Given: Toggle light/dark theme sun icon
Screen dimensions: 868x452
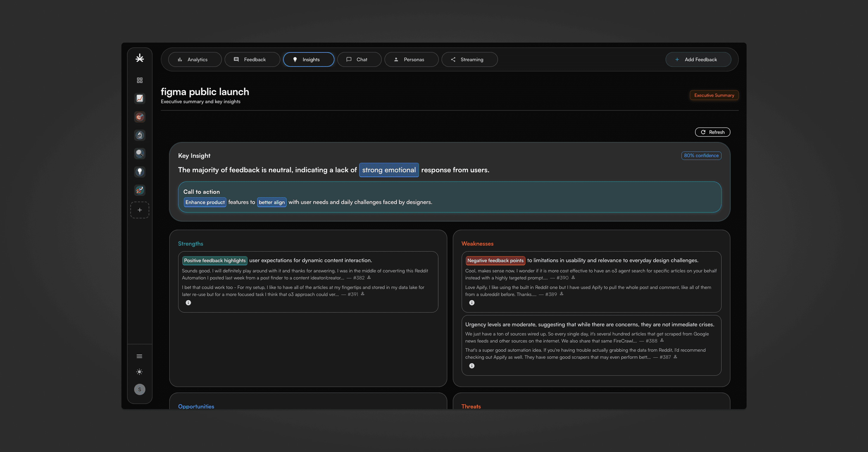Looking at the screenshot, I should tap(140, 372).
